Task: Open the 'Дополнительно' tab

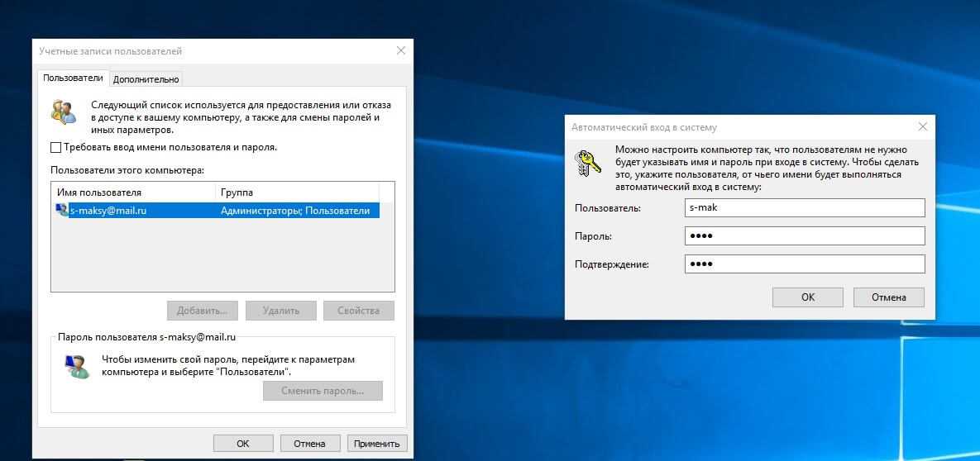Action: pyautogui.click(x=146, y=79)
